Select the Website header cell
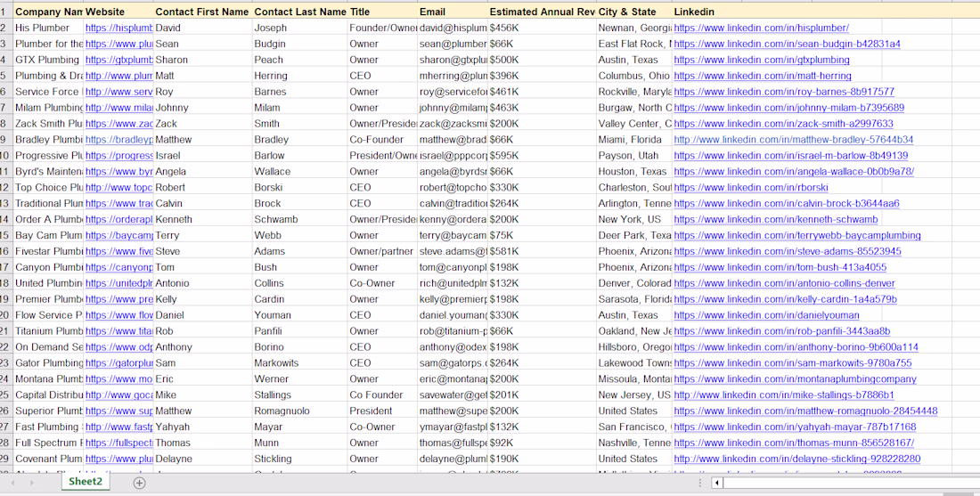 click(x=118, y=12)
